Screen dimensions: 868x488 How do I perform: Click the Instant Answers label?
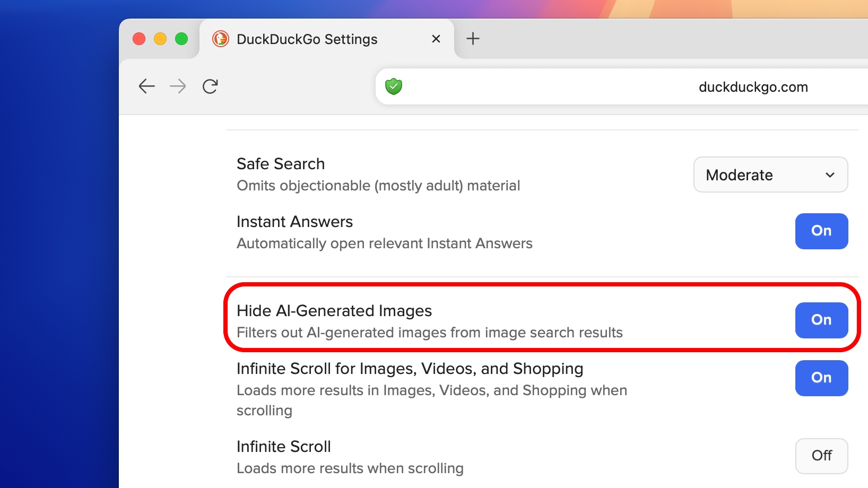(294, 222)
